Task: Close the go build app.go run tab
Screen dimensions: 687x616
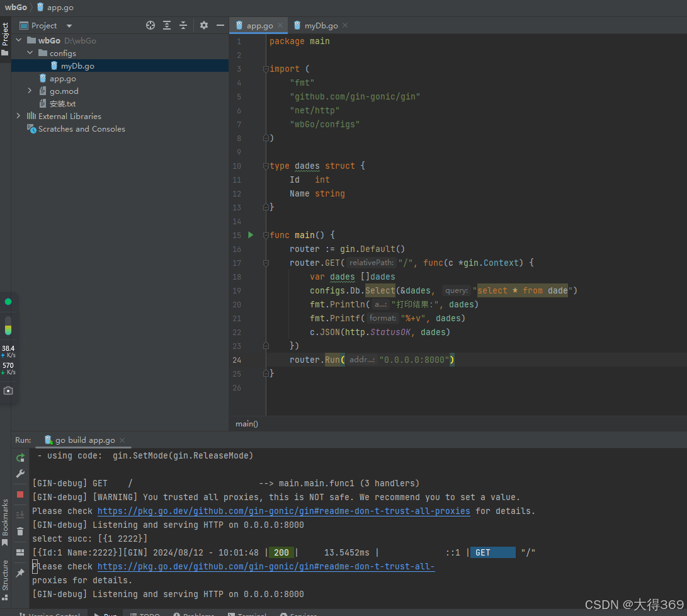Action: click(x=122, y=440)
